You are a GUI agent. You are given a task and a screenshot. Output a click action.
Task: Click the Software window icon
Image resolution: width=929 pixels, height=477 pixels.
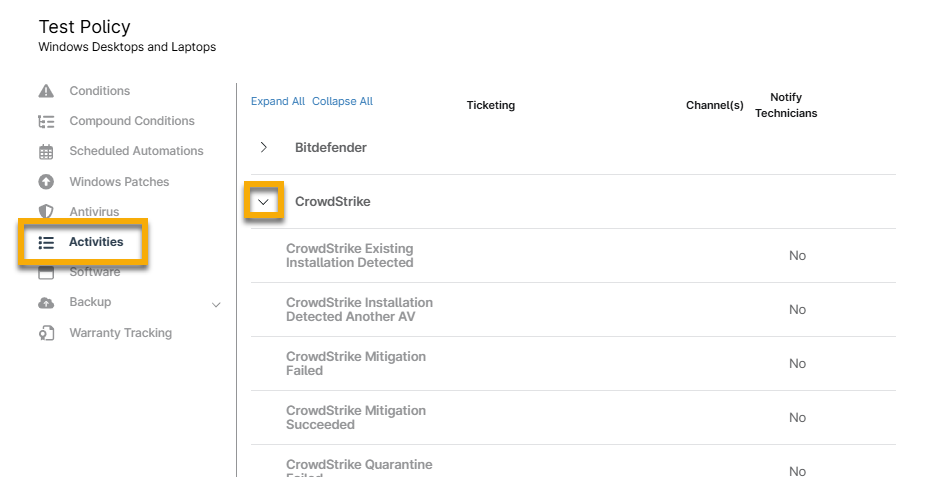(x=46, y=273)
